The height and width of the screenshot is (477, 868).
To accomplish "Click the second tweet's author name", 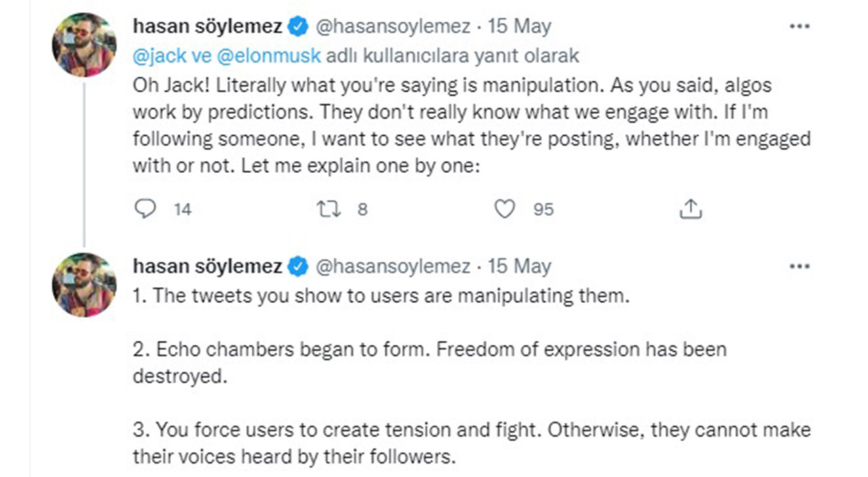I will (x=208, y=266).
